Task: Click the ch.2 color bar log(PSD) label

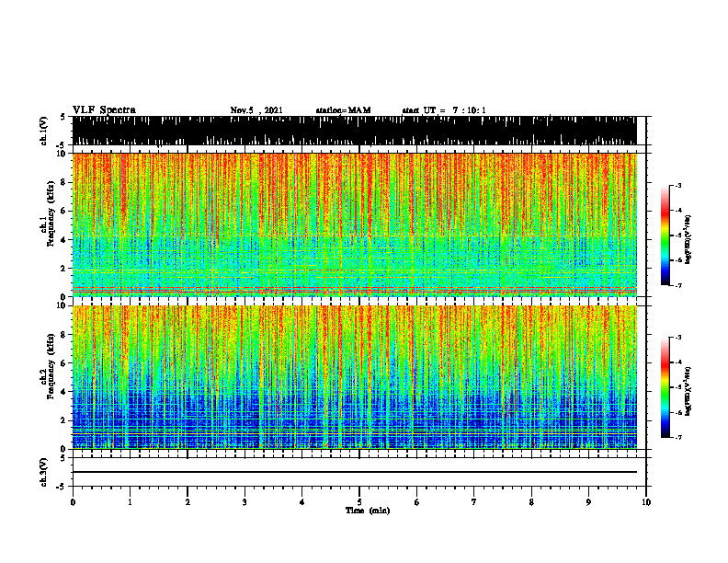Action: [x=688, y=391]
